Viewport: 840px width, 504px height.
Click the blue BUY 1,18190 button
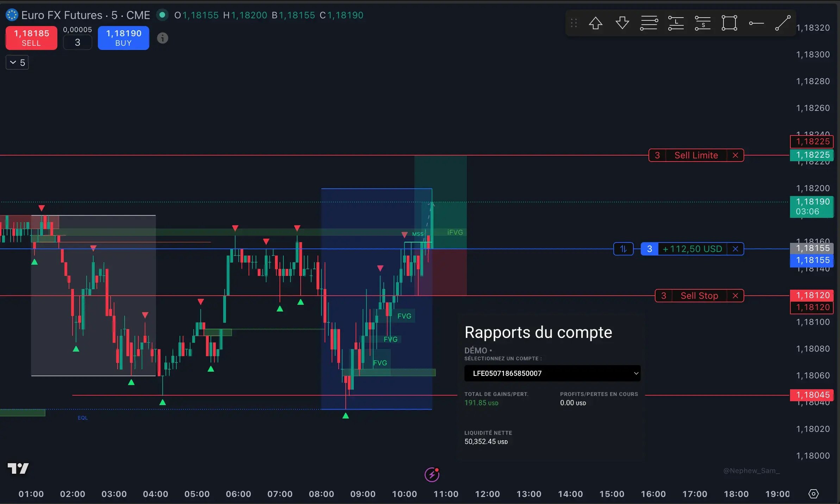pyautogui.click(x=123, y=38)
